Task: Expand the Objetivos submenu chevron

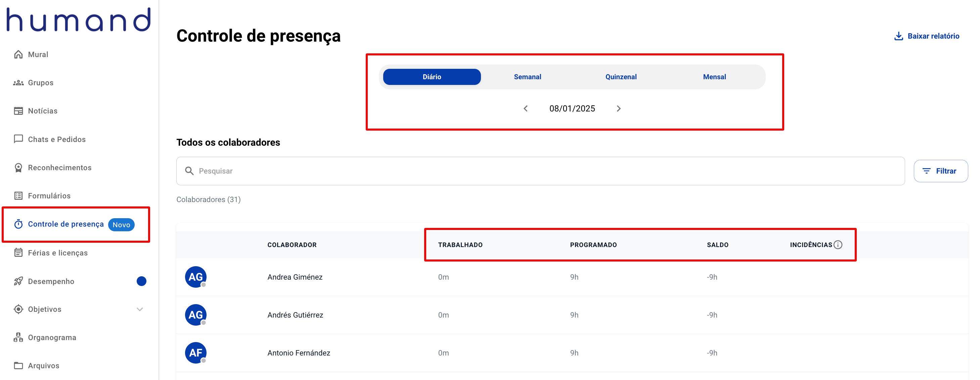Action: pos(140,309)
